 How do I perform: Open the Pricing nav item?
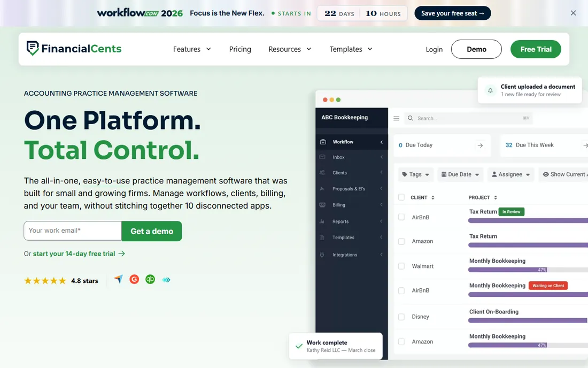point(240,49)
